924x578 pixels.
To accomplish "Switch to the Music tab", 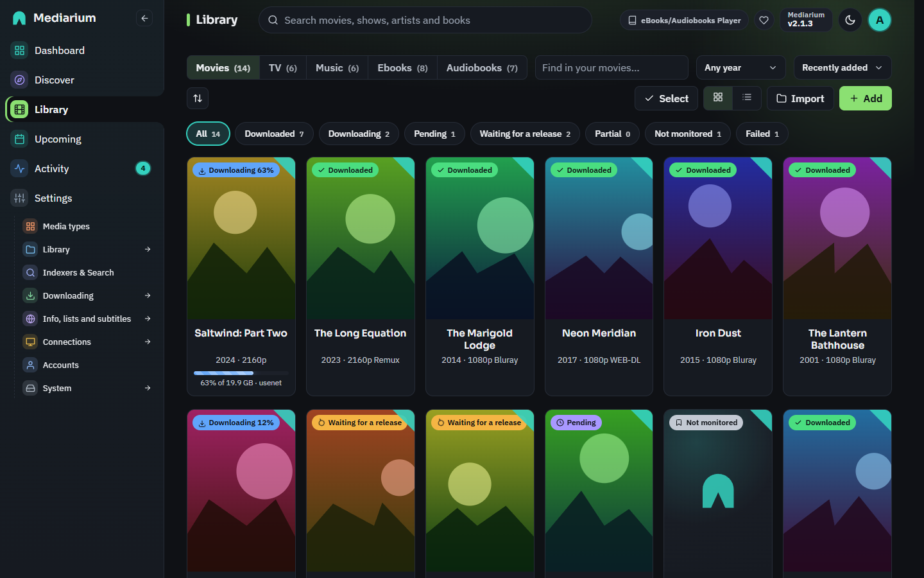I will [337, 67].
